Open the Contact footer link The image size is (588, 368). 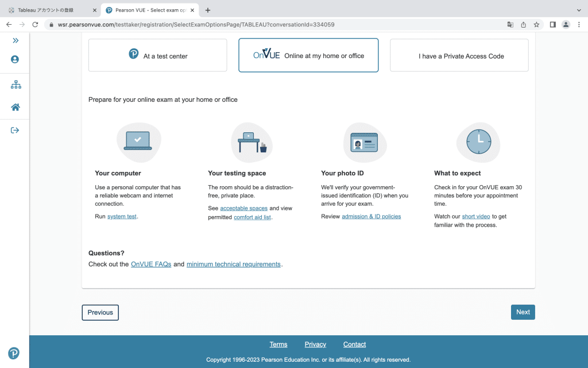[354, 344]
